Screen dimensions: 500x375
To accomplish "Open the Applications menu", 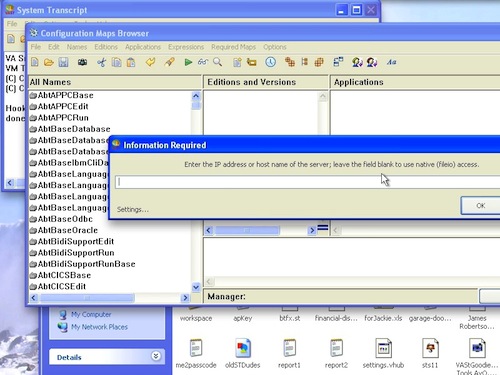I will [143, 47].
